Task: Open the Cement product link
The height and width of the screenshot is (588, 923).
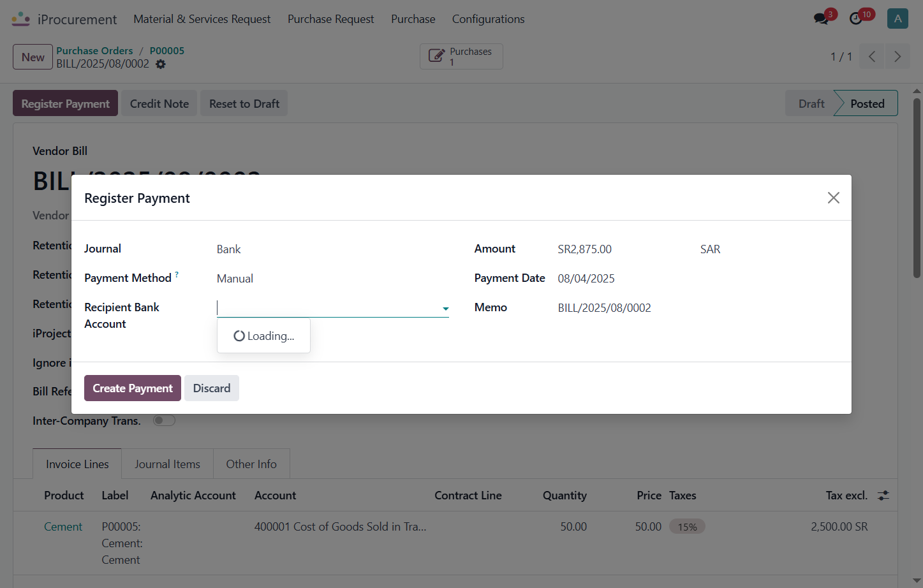Action: (63, 527)
